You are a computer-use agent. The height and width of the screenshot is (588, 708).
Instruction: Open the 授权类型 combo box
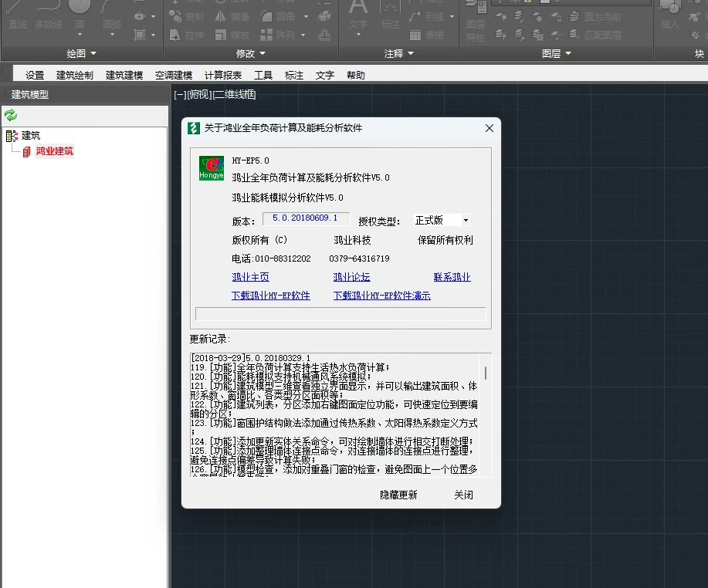click(x=442, y=220)
